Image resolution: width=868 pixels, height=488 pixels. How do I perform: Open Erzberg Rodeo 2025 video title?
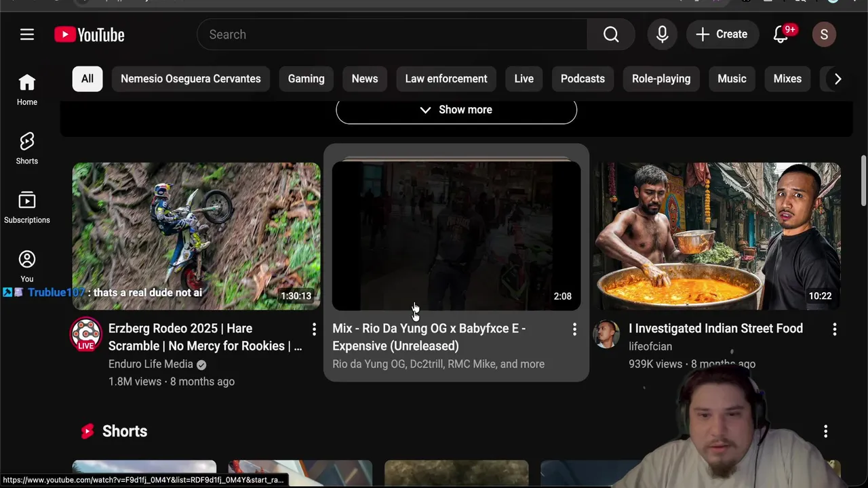205,337
